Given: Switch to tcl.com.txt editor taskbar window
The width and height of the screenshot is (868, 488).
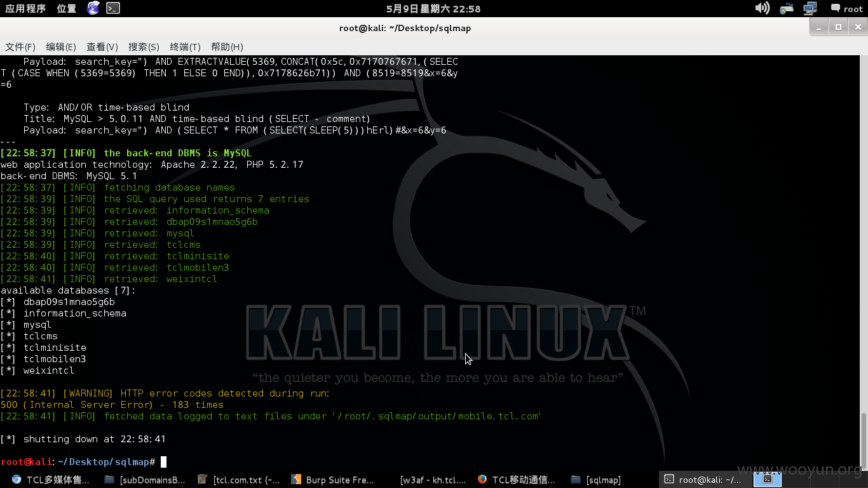Looking at the screenshot, I should coord(239,480).
